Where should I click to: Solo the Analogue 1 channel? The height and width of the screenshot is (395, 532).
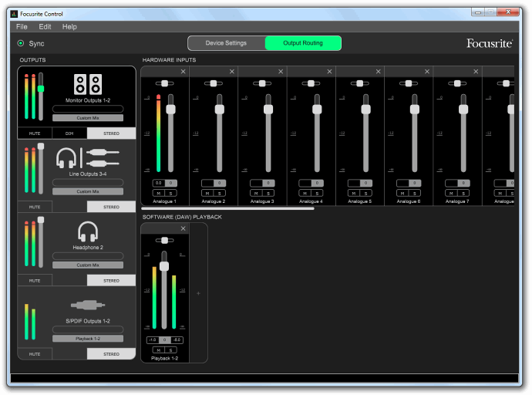click(170, 194)
